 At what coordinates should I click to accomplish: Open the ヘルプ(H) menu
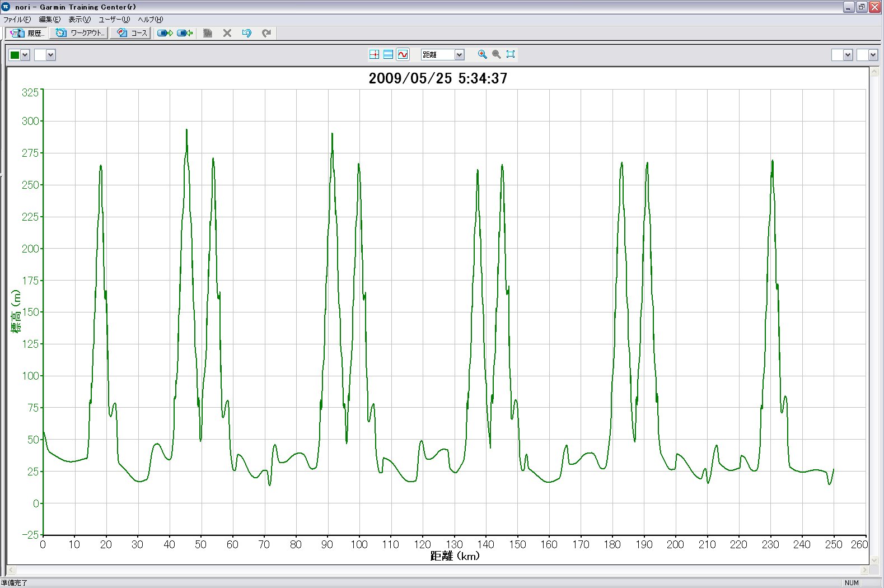coord(151,20)
